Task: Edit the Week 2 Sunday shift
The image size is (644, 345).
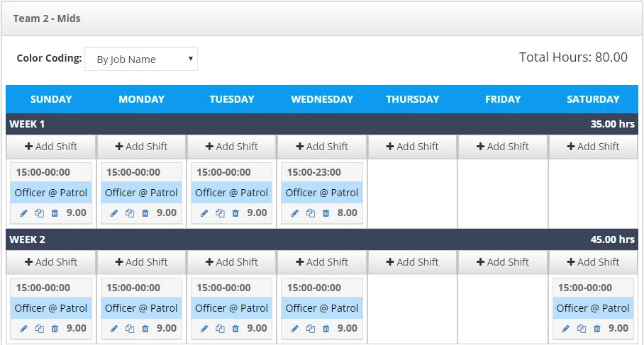Action: tap(24, 329)
